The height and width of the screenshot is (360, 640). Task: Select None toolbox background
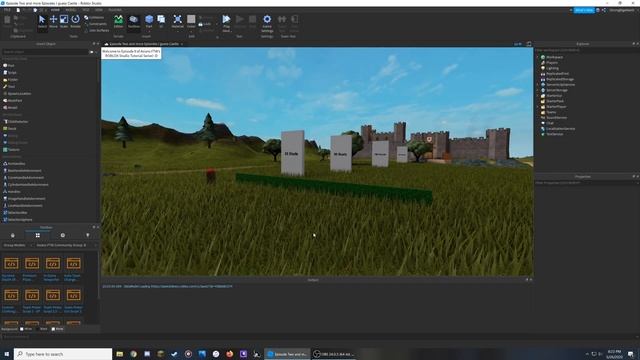point(58,329)
